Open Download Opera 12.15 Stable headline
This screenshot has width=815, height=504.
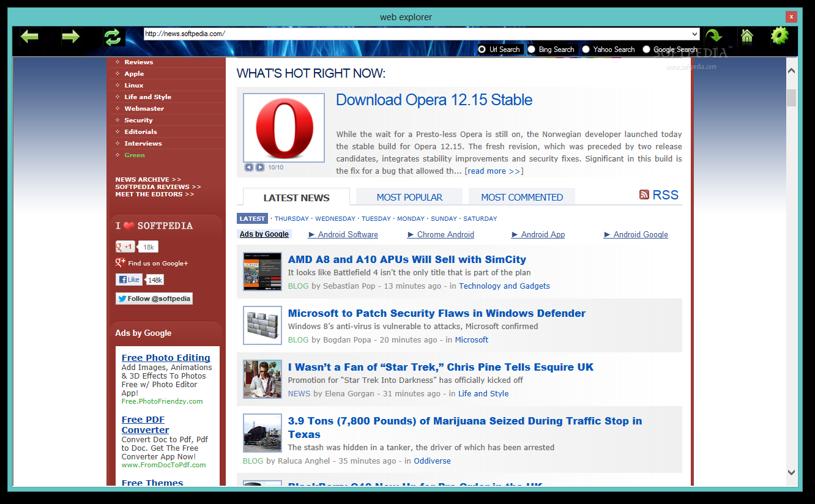[434, 100]
